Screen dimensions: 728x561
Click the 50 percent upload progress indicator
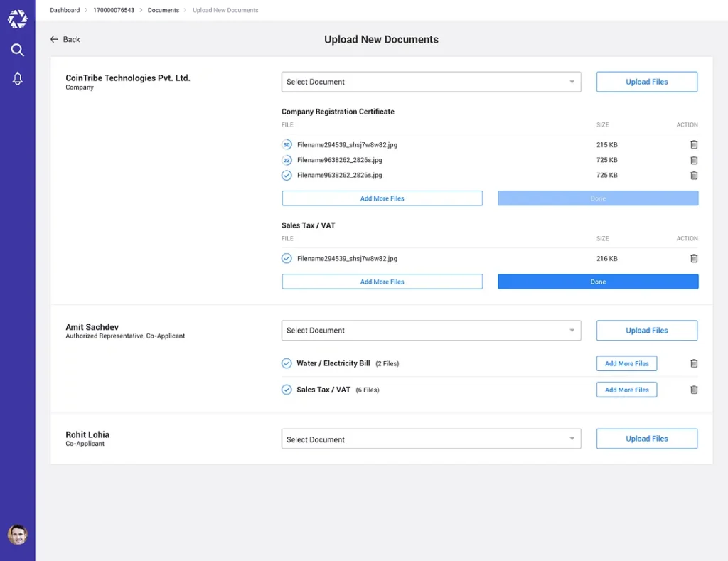point(287,145)
